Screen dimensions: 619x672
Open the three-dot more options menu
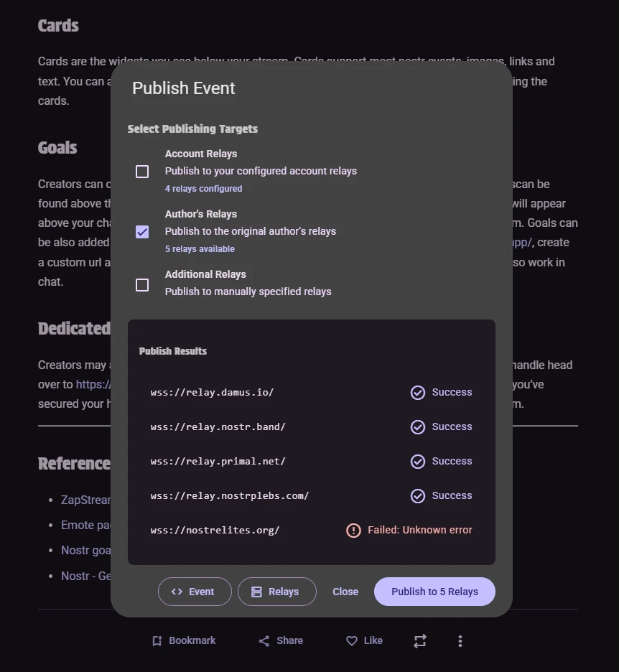click(x=460, y=640)
